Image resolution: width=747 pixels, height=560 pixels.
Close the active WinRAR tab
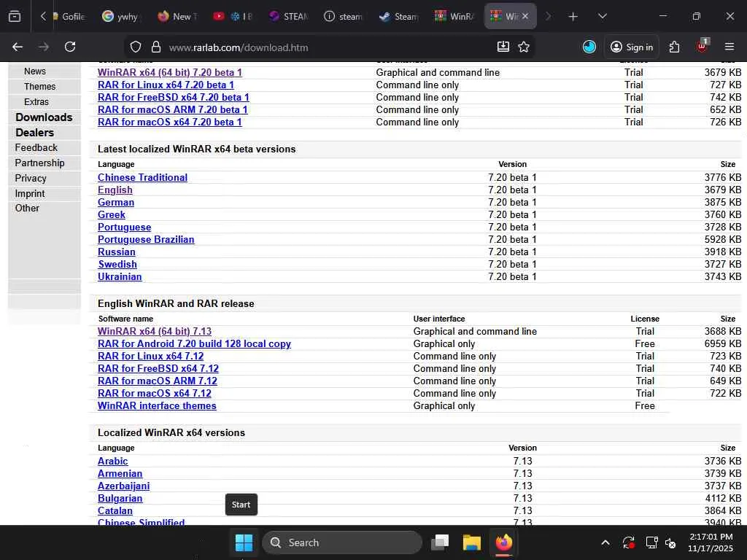(x=525, y=16)
